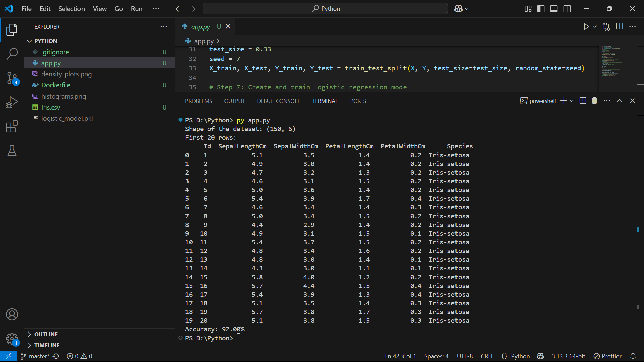Screen dimensions: 644x362
Task: Open the Dockerfile in explorer
Action: [99, 85]
